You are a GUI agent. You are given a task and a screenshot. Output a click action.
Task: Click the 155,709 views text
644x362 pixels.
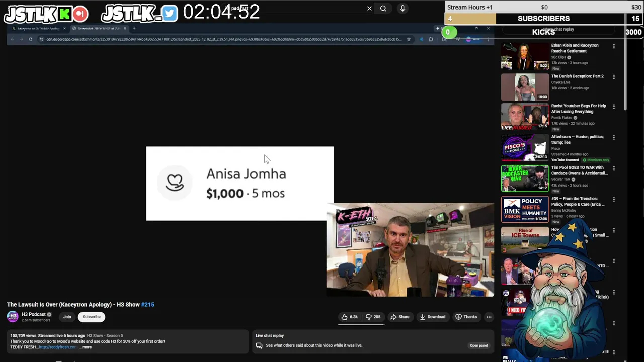pyautogui.click(x=23, y=336)
